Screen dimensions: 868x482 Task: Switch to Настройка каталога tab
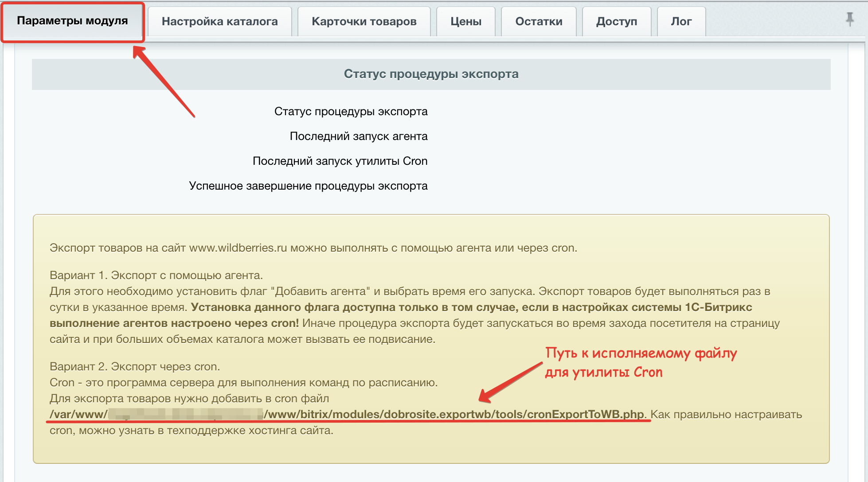click(219, 21)
